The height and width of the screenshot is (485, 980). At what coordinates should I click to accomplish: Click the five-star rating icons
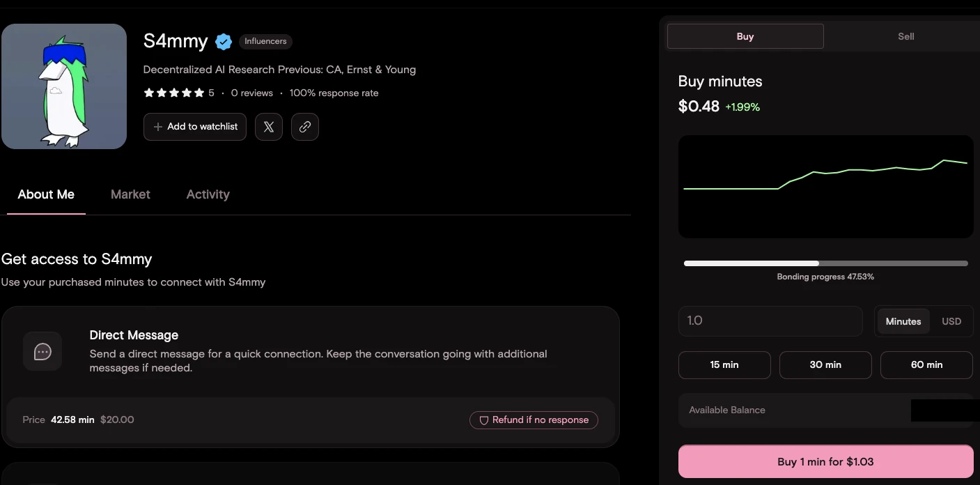174,93
